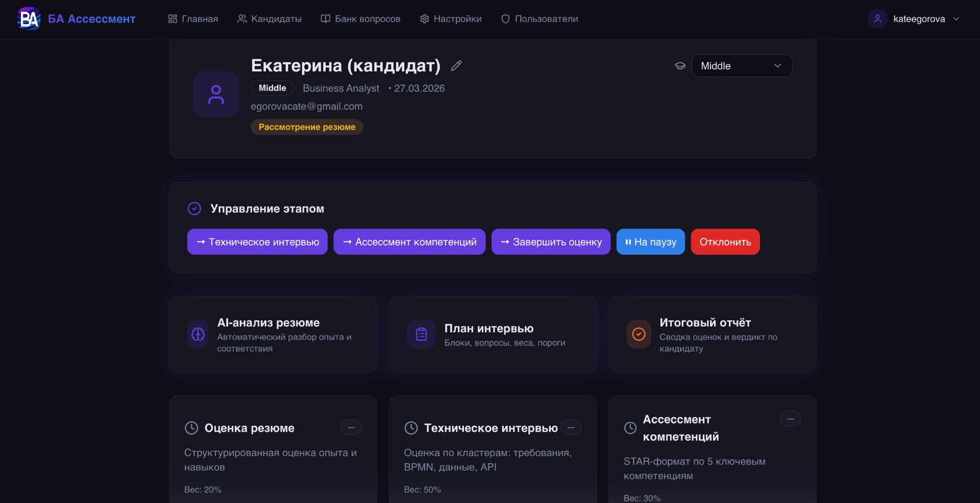The height and width of the screenshot is (503, 980).
Task: Click the clipboard icon on План интервью
Action: point(421,334)
